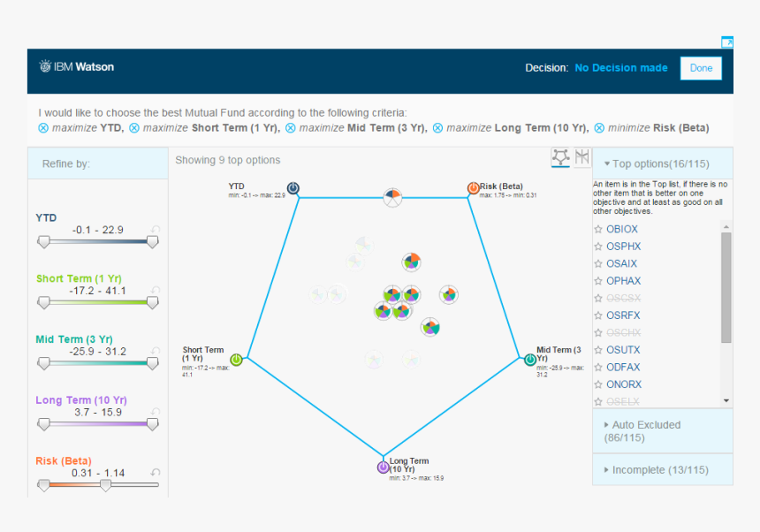Remove the maximize Mid Term (3 Yr) criterion

pos(291,128)
